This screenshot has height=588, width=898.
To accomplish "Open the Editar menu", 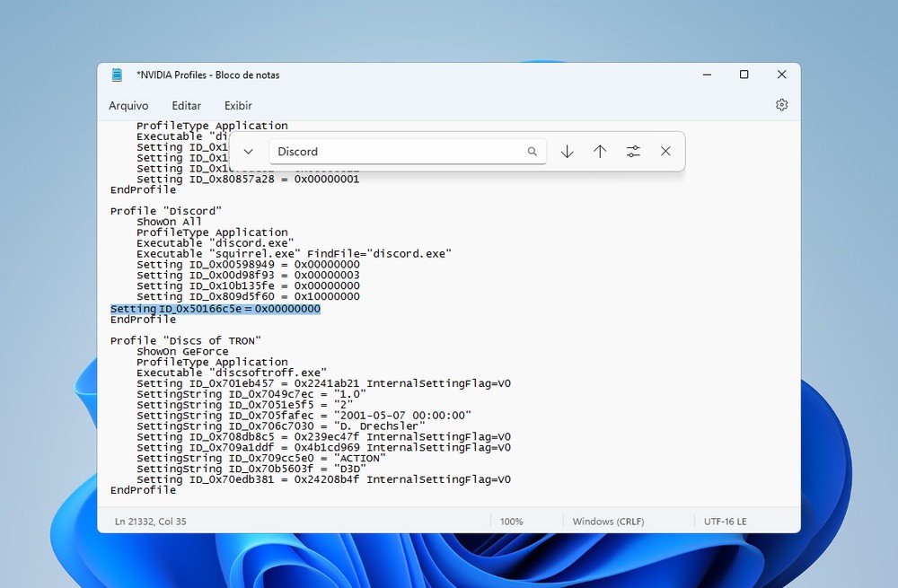I will click(x=186, y=105).
